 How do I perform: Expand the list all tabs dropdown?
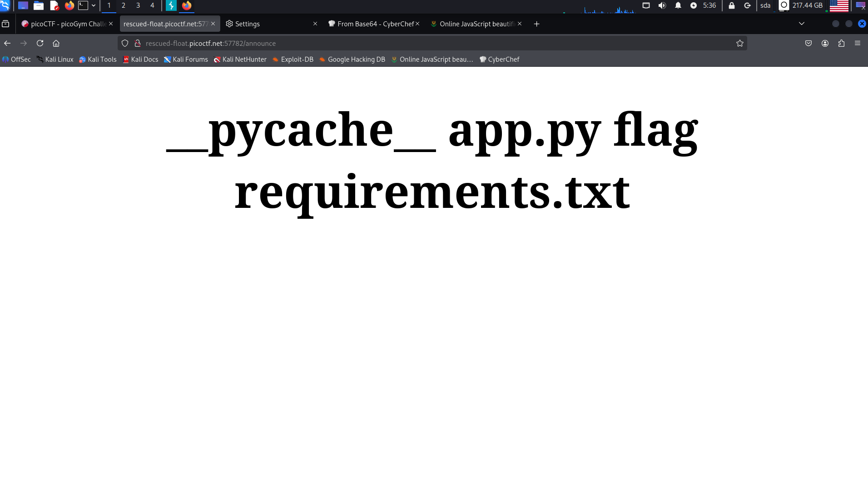point(802,24)
